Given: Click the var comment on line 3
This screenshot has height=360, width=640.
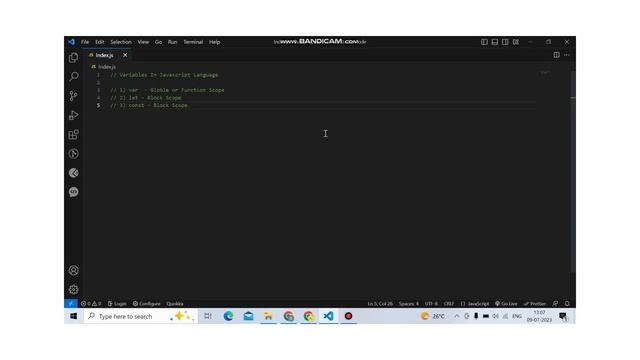Looking at the screenshot, I should 167,90.
